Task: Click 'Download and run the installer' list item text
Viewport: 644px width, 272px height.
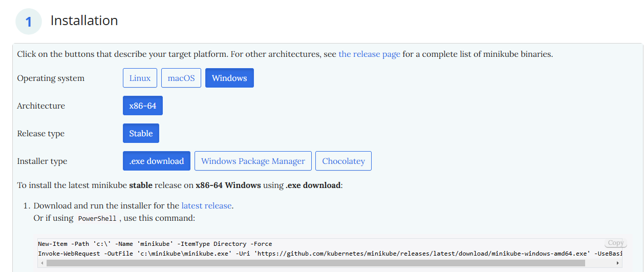Action: [134, 205]
